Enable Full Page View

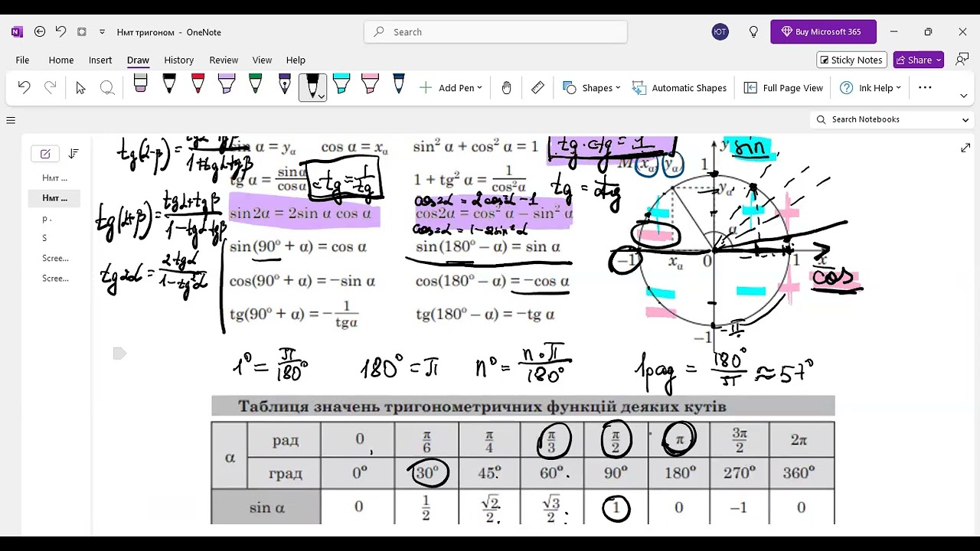tap(783, 88)
